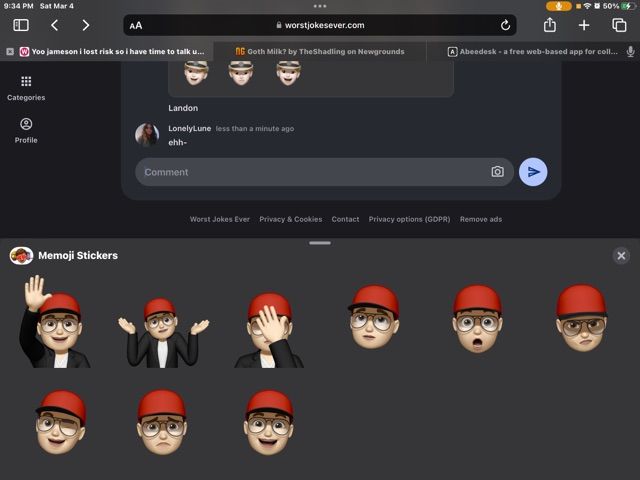Go forward to the next page

coord(86,25)
